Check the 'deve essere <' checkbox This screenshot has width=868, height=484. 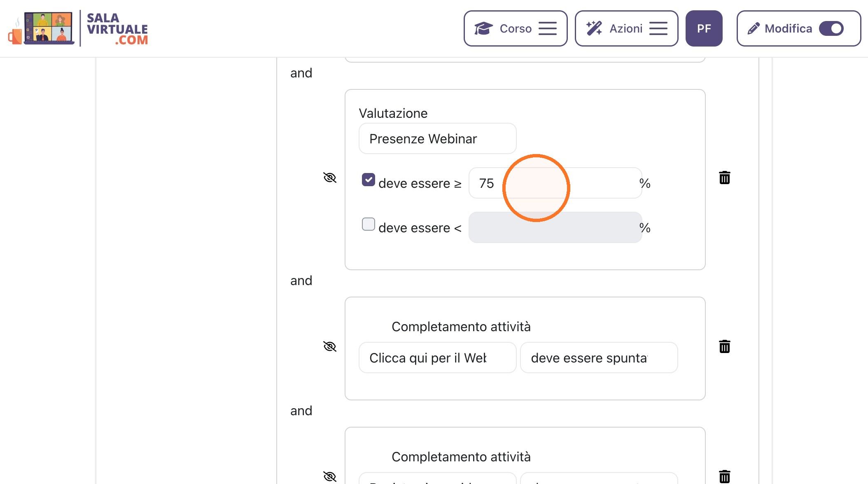click(x=368, y=224)
